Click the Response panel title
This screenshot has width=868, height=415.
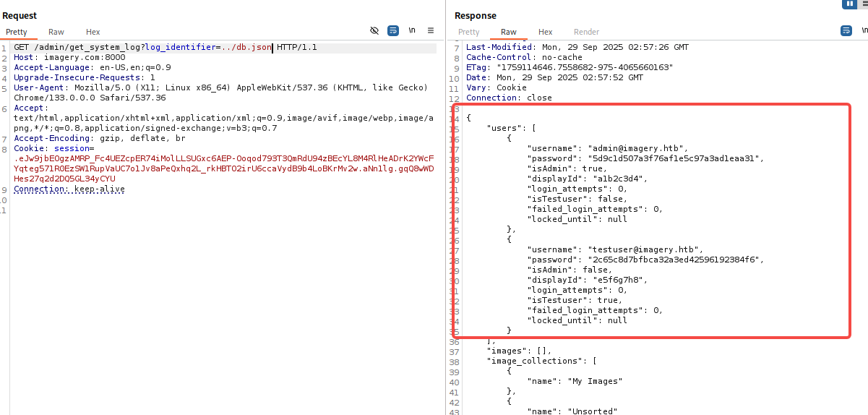(476, 16)
